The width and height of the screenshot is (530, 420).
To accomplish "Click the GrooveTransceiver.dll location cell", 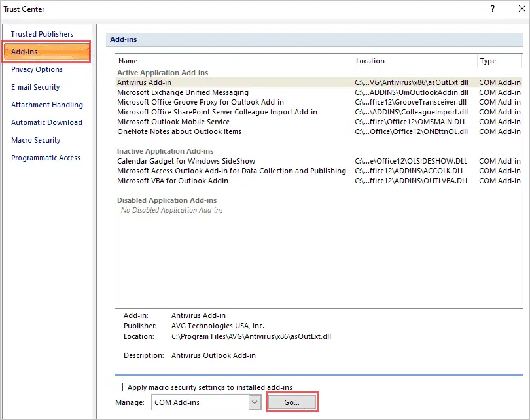I will pos(410,102).
